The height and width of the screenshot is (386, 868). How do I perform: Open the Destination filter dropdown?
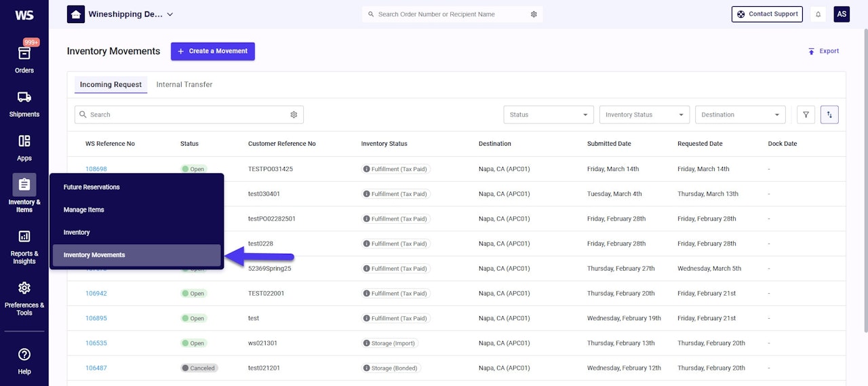click(x=740, y=115)
